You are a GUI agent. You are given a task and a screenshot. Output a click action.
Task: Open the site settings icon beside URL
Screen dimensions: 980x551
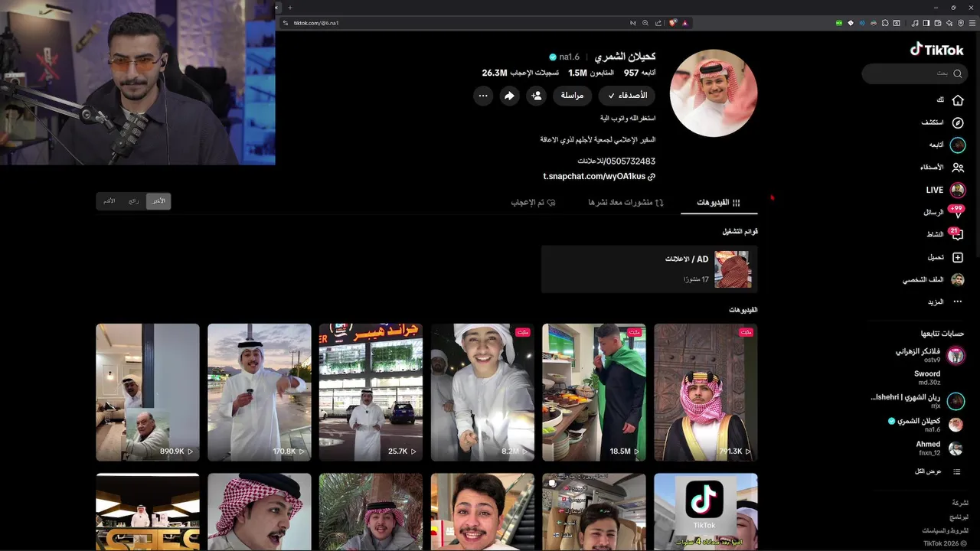click(x=286, y=23)
